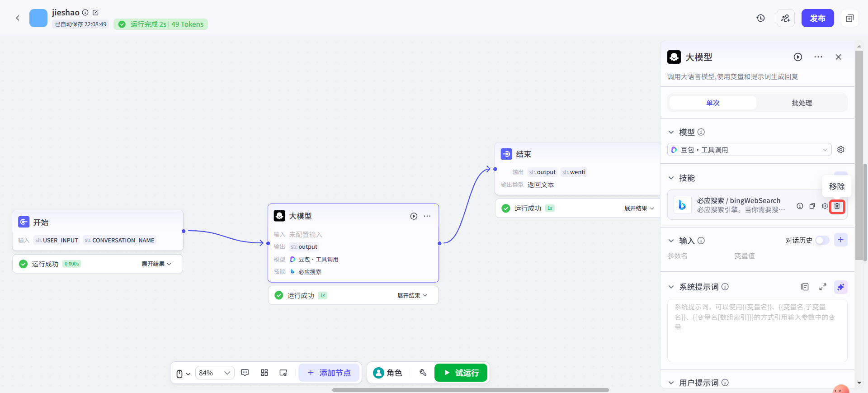Image resolution: width=868 pixels, height=393 pixels.
Task: Open more options in 大模型 panel header
Action: click(x=818, y=57)
